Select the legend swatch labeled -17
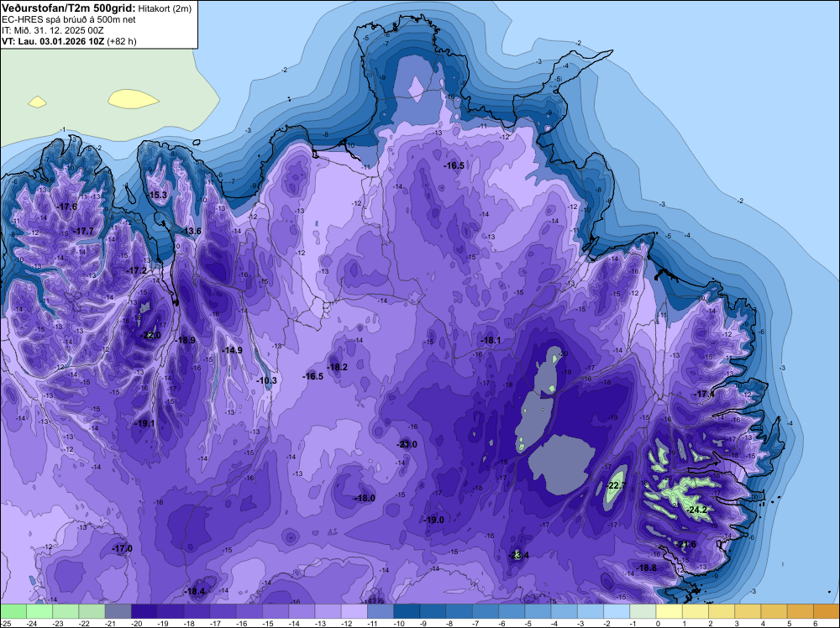The image size is (840, 628). click(223, 611)
